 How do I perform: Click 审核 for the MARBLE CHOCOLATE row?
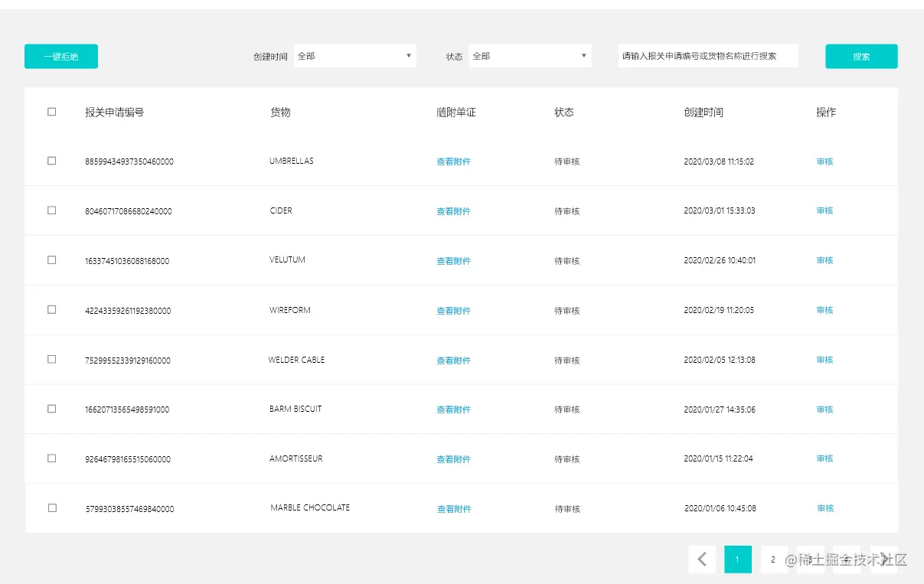click(824, 507)
